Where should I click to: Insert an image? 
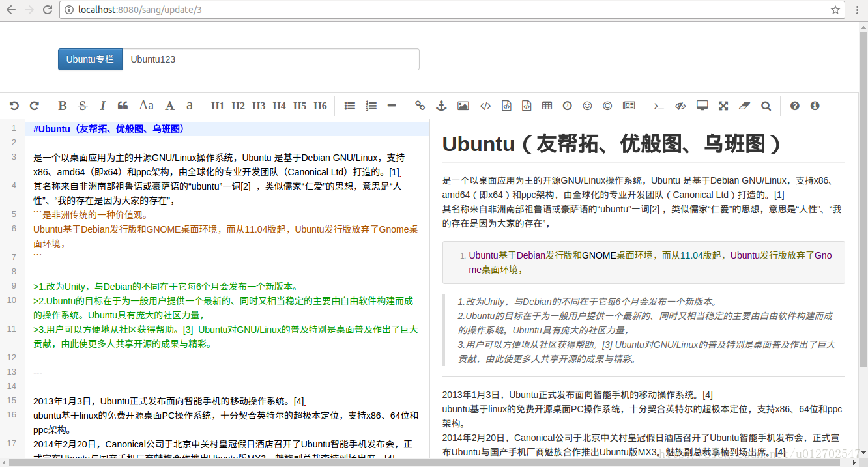point(463,106)
